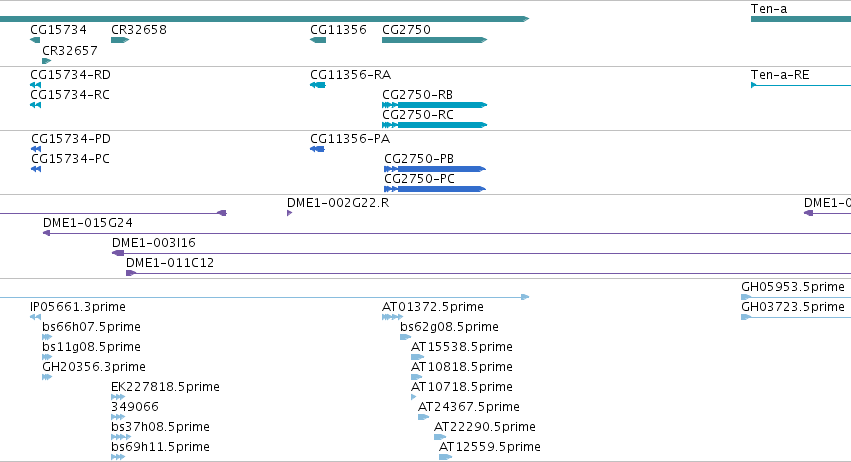The height and width of the screenshot is (462, 851).
Task: Click the GH05953.5prime EST label
Action: (x=793, y=287)
